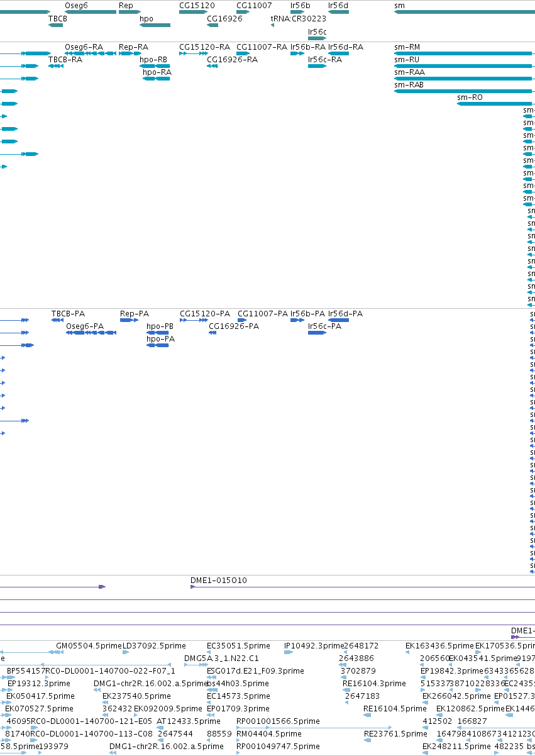Select the EK237540.5prime EST label

coord(136,696)
